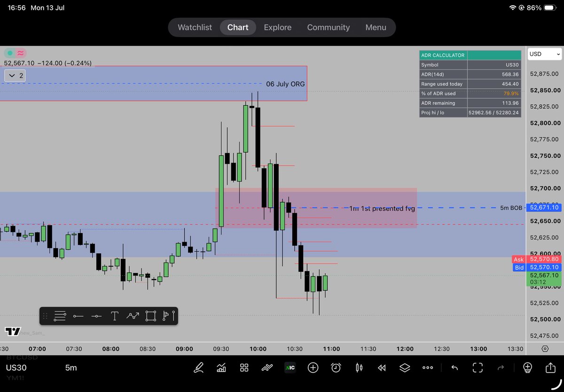Open the alarm clock alert icon
The height and width of the screenshot is (392, 564).
click(336, 368)
